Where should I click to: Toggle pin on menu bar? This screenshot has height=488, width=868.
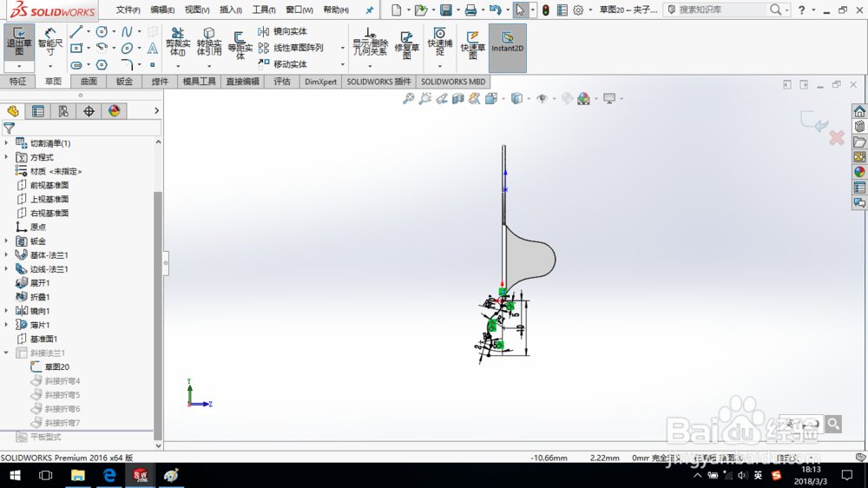(369, 10)
